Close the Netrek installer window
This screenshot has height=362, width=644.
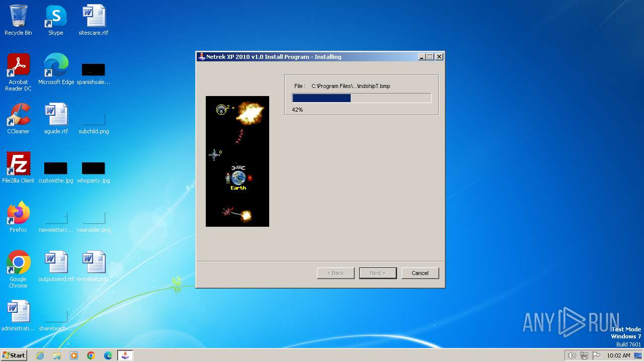439,57
